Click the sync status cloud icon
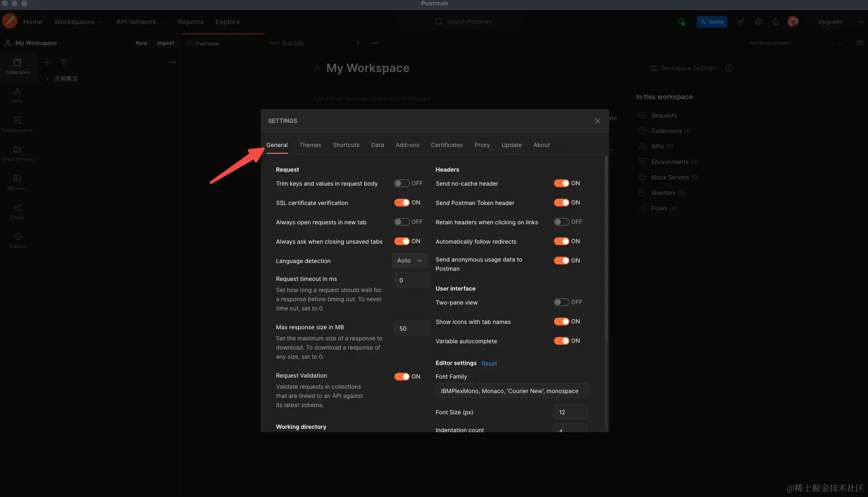 681,22
